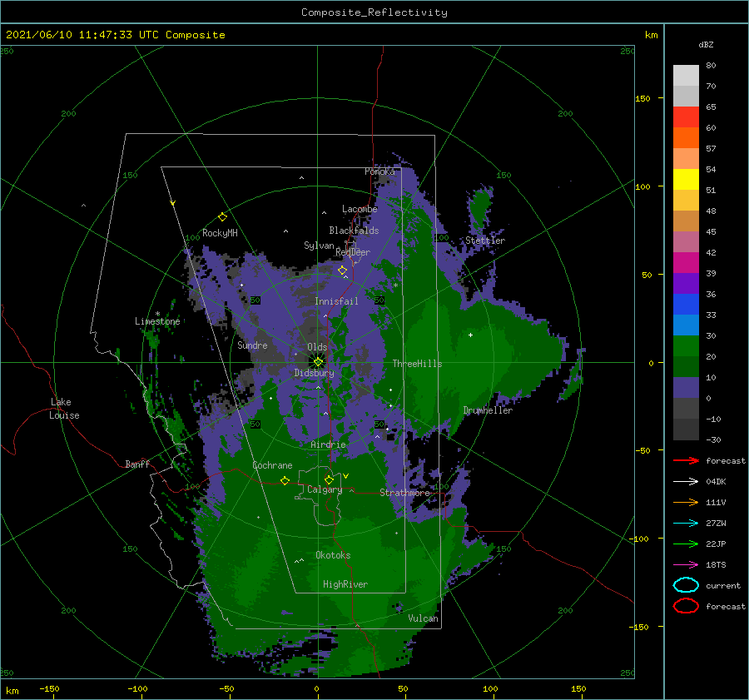Click the yellow diamond marker above Calgary label
The image size is (749, 700).
pyautogui.click(x=329, y=479)
